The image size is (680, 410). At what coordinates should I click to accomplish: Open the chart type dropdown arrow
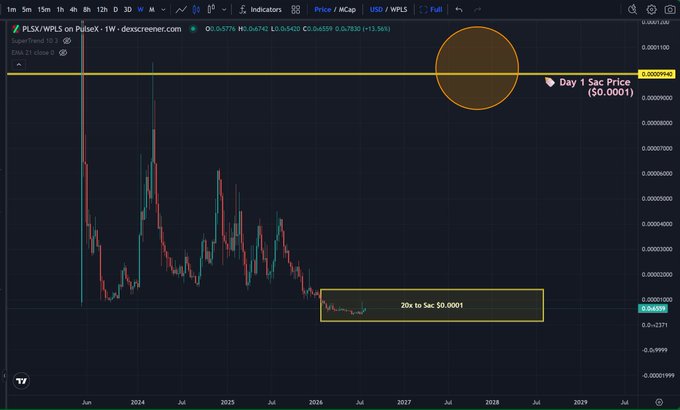[224, 10]
